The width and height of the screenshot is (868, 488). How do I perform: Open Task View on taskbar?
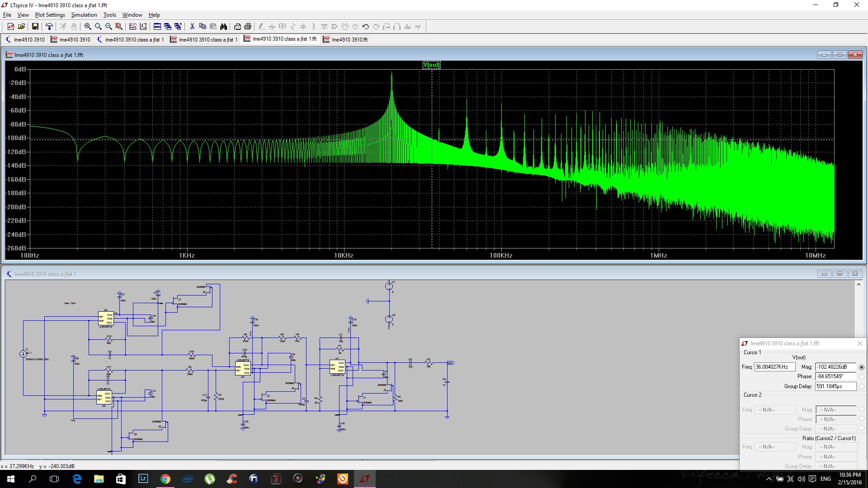54,479
